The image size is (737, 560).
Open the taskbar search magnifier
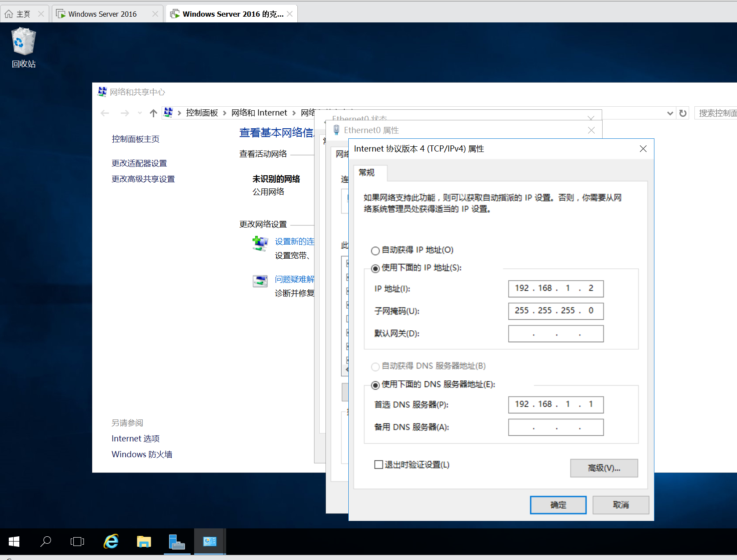[45, 542]
